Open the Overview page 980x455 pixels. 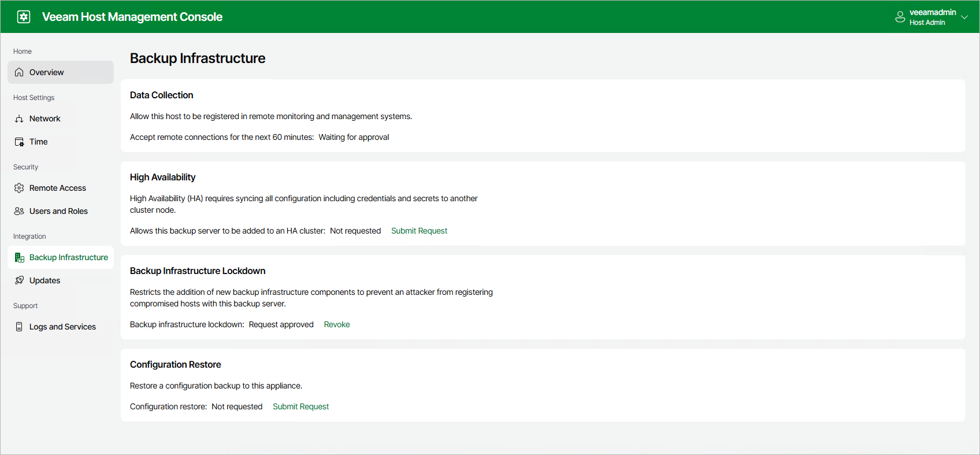[x=61, y=72]
